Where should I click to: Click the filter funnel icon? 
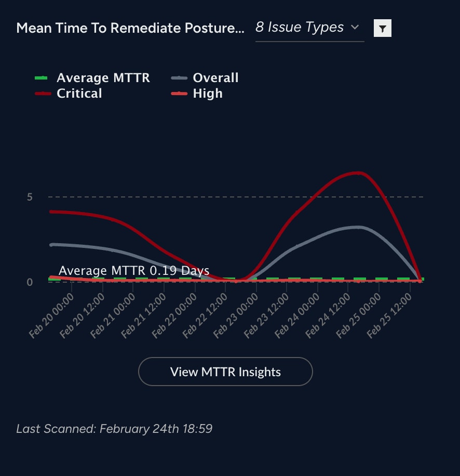(x=383, y=29)
